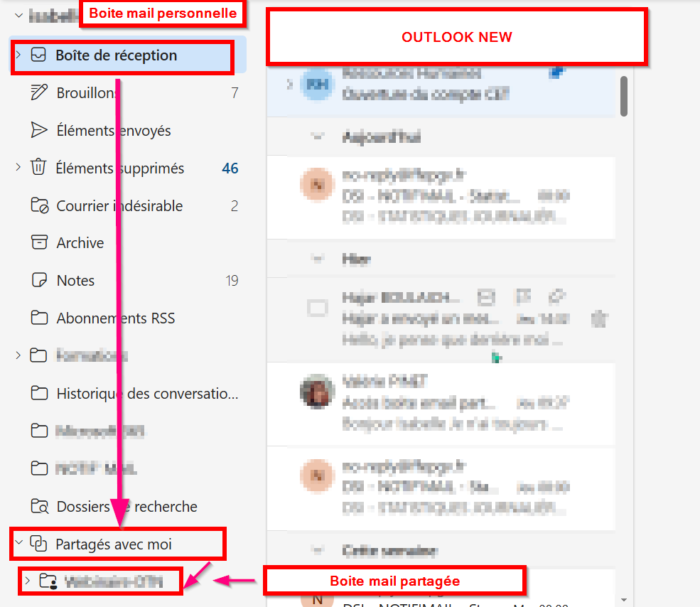Click the Abonnements RSS folder icon

coord(39,318)
